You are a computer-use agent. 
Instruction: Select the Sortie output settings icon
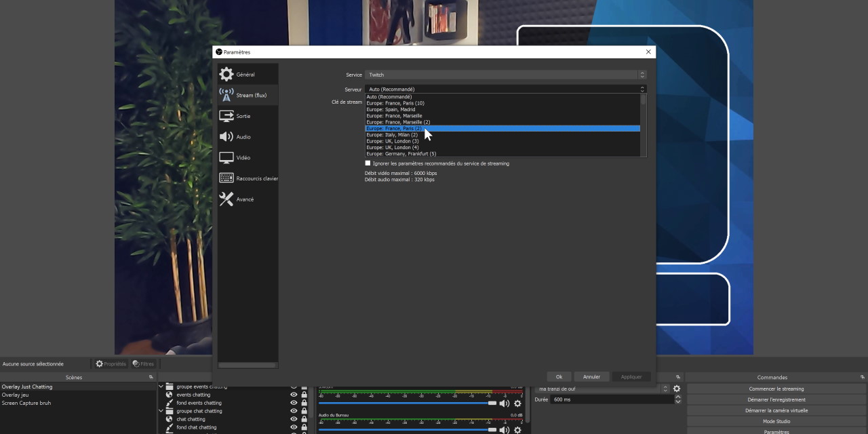tap(226, 116)
